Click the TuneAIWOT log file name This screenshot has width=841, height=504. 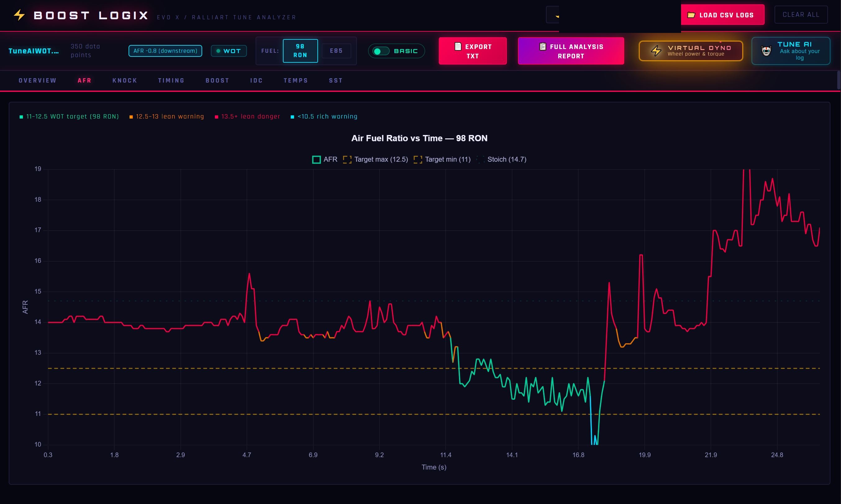click(x=34, y=51)
